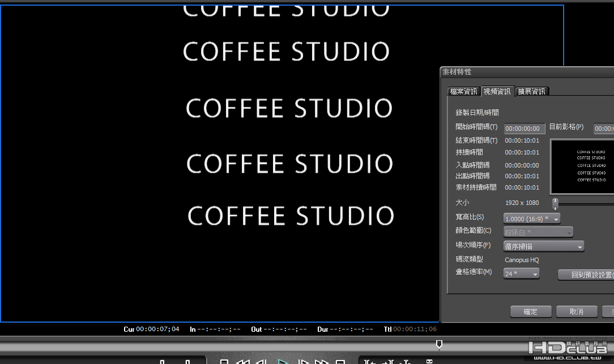The width and height of the screenshot is (614, 364).
Task: Click the 開始時間碼 timecode input field
Action: [525, 129]
